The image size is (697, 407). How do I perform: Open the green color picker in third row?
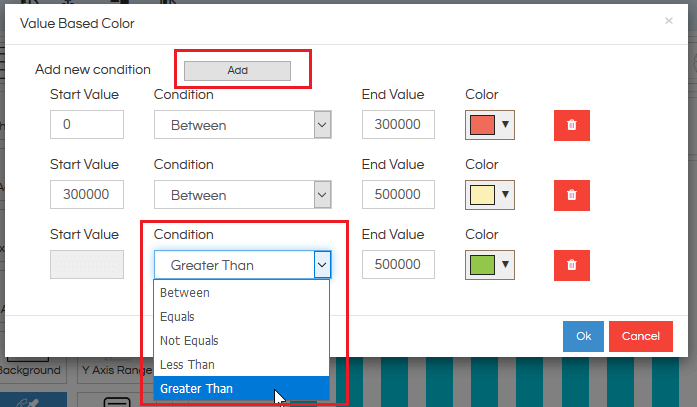490,265
